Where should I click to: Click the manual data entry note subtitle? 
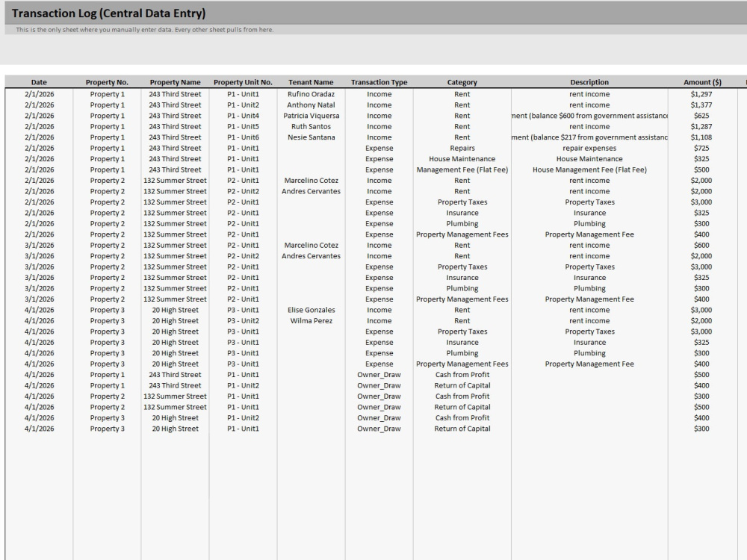[x=145, y=30]
